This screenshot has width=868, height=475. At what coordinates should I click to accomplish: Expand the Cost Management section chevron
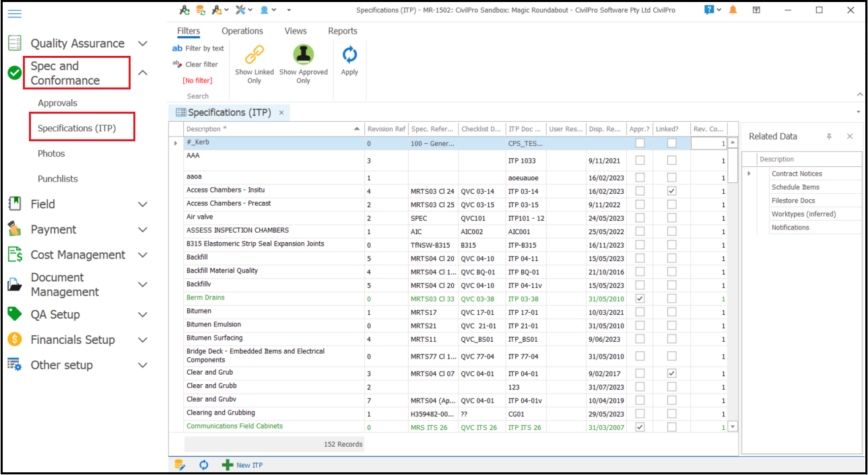tap(143, 255)
